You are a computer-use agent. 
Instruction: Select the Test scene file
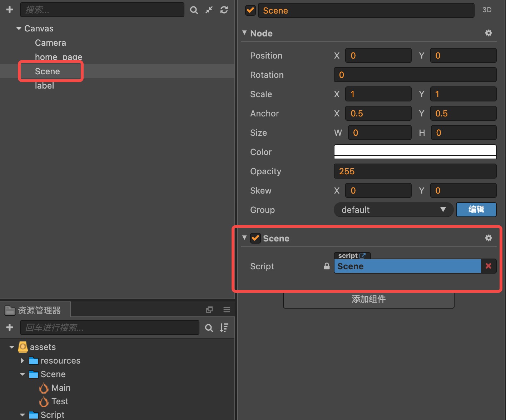[54, 401]
